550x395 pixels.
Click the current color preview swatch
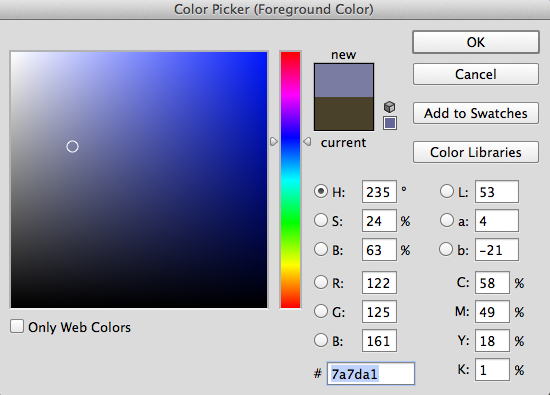344,113
